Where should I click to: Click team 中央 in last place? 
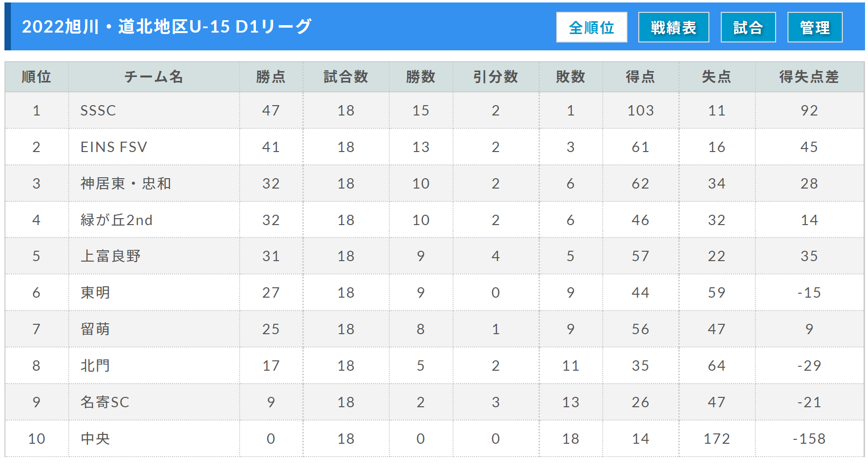click(x=95, y=439)
